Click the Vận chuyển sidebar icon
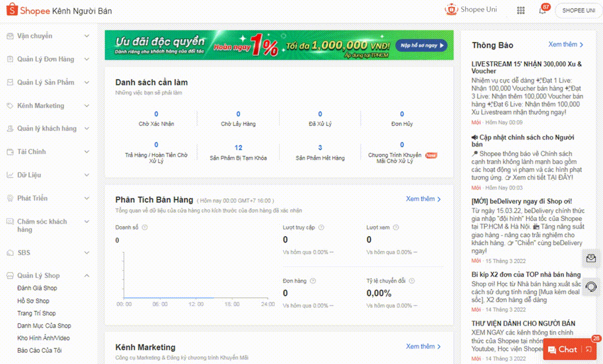603x364 pixels. pos(10,36)
